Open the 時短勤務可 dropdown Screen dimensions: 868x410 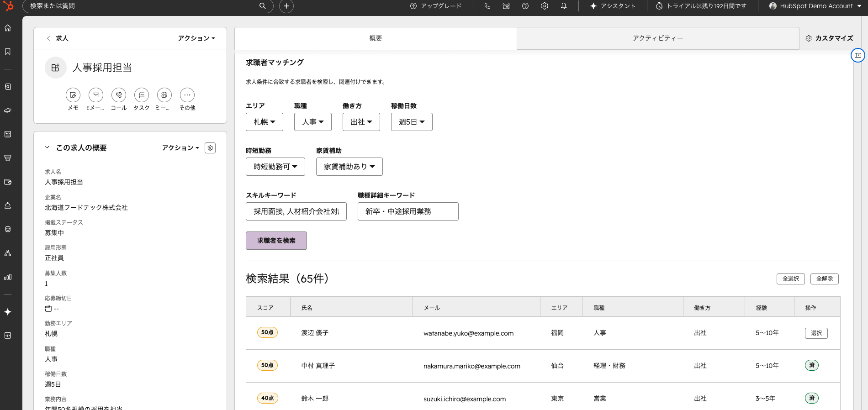coord(275,167)
